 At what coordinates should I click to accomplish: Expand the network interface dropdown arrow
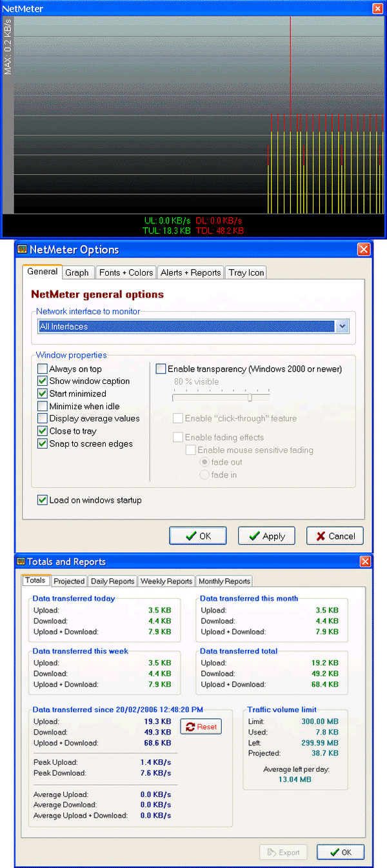342,327
